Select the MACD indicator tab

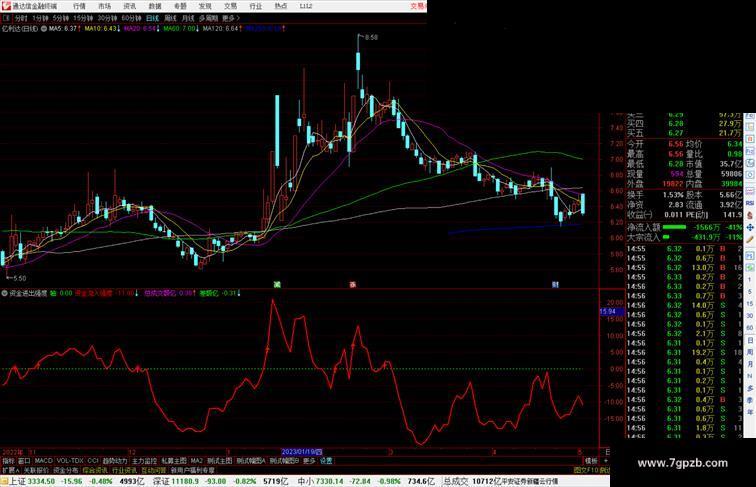coord(43,461)
